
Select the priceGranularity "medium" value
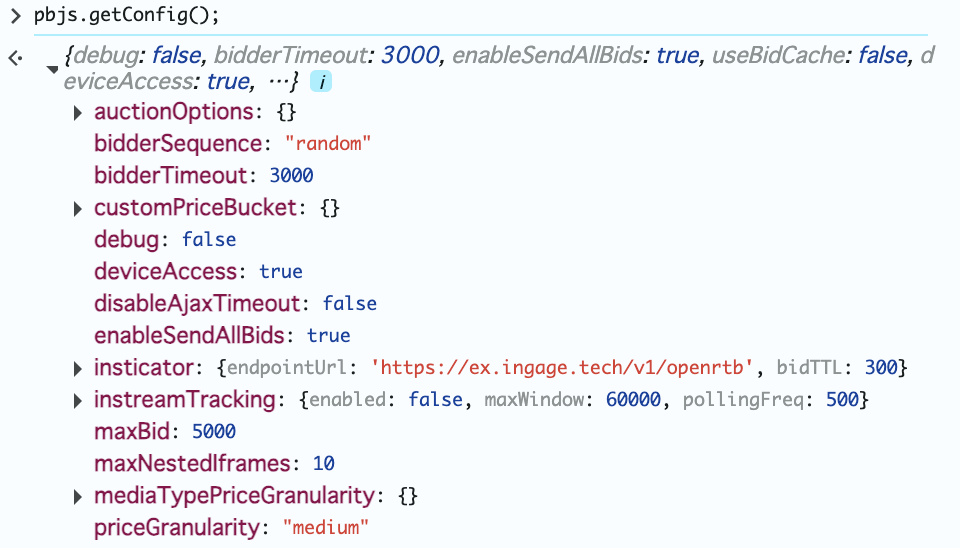click(326, 527)
